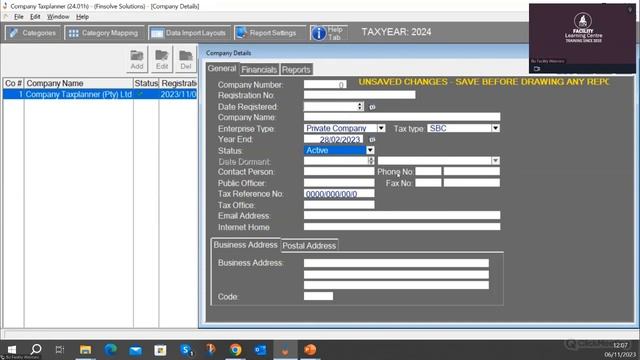Click Company Name input field

tap(402, 117)
